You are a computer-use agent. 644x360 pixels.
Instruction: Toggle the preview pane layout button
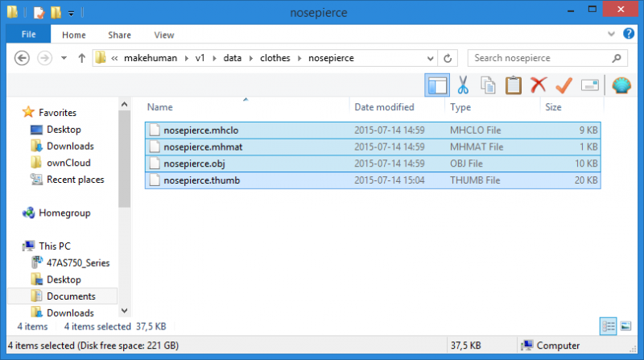pyautogui.click(x=437, y=85)
